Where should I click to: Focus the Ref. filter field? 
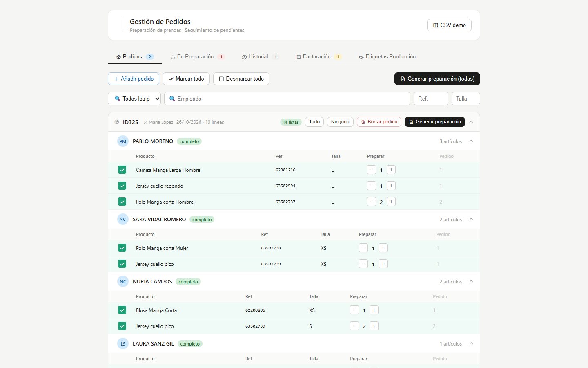tap(431, 99)
